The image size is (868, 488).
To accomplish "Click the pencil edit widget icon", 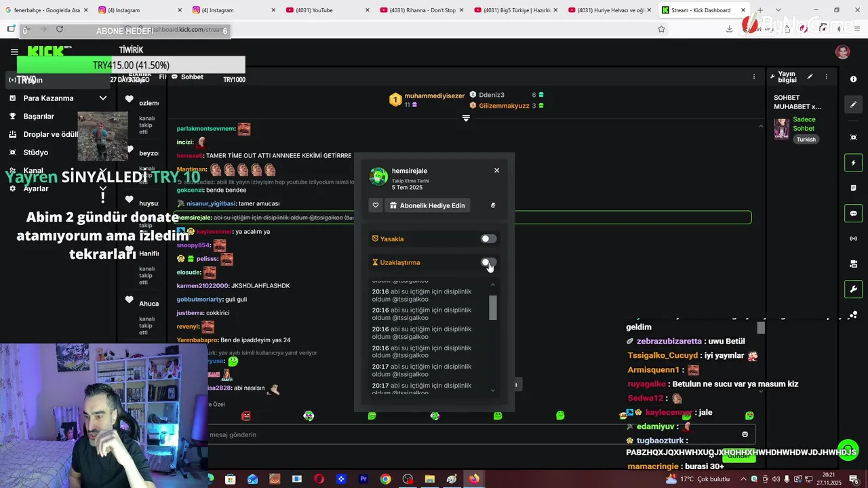I will point(853,104).
